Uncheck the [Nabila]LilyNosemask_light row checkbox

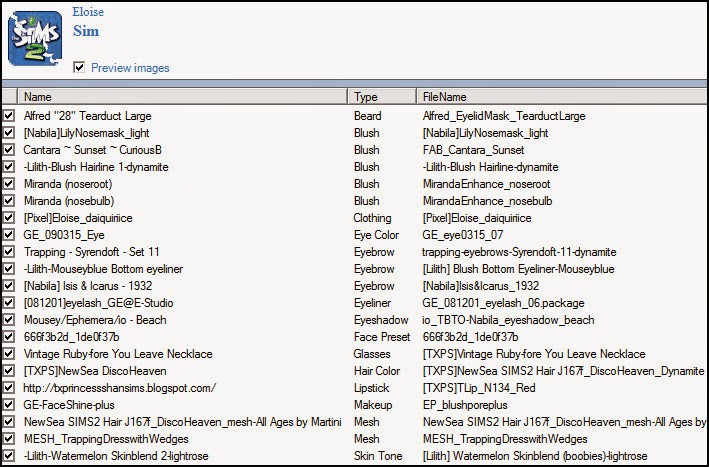pos(9,133)
